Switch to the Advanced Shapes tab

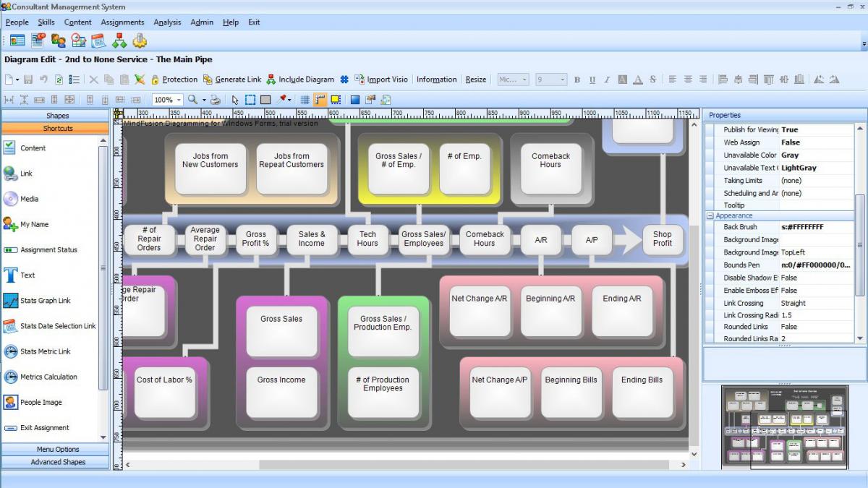[x=57, y=462]
